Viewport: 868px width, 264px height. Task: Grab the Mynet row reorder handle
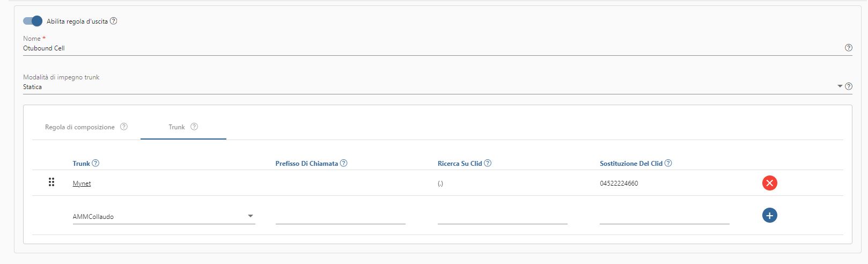[52, 182]
